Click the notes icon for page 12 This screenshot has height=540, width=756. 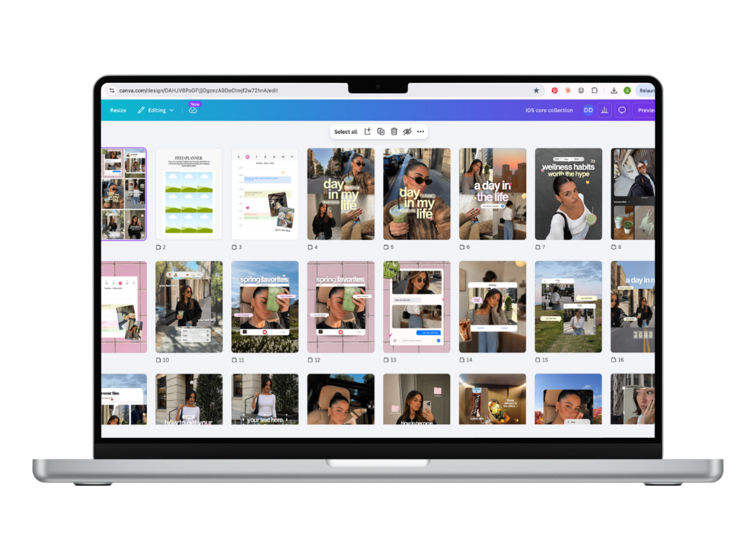click(x=310, y=360)
